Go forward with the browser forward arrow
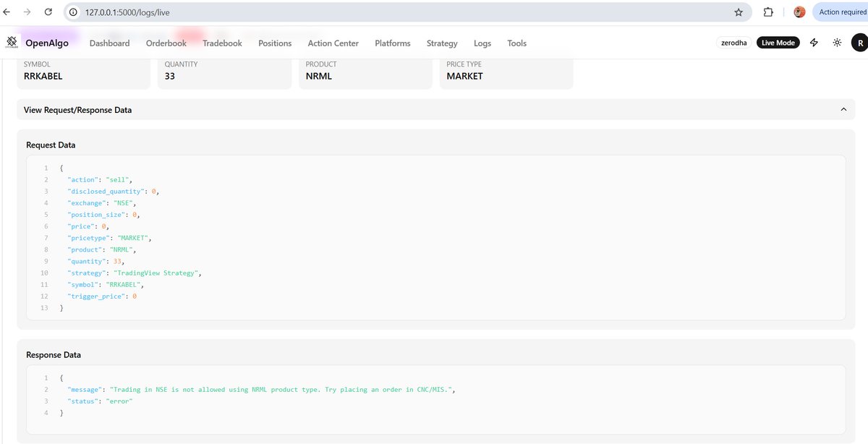 pos(27,12)
